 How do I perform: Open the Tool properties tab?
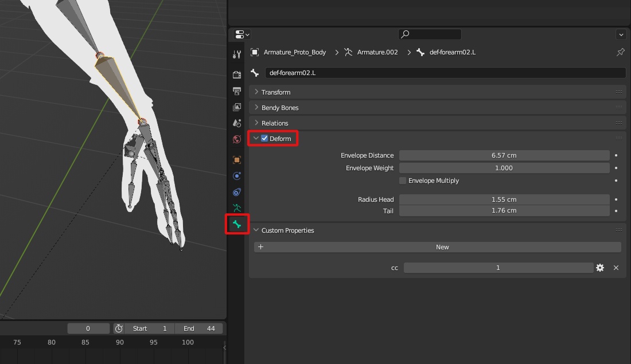tap(237, 55)
